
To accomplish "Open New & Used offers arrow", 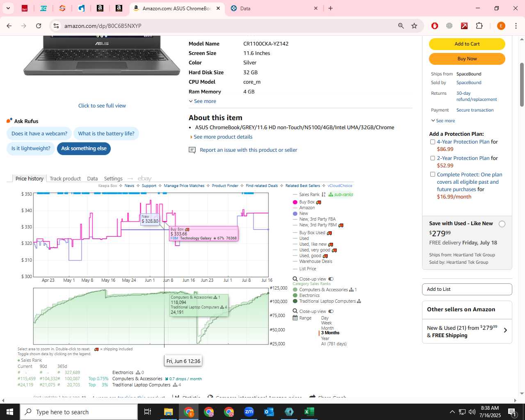I will [x=505, y=330].
